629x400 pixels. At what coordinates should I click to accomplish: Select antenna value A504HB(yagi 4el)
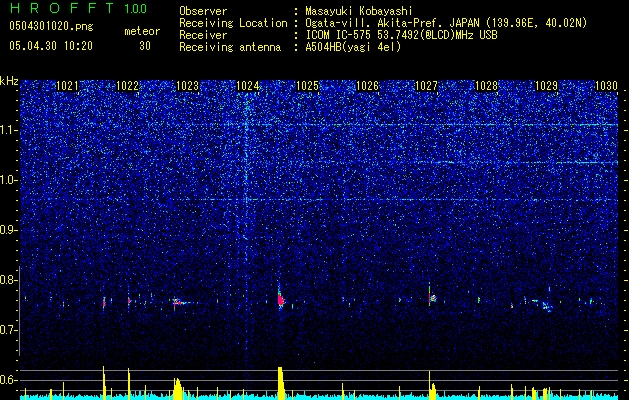(353, 47)
